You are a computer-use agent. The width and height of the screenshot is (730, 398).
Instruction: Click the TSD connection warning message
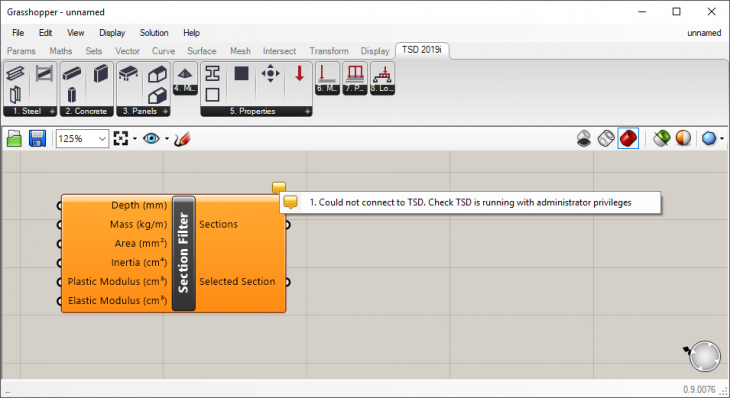pos(470,202)
